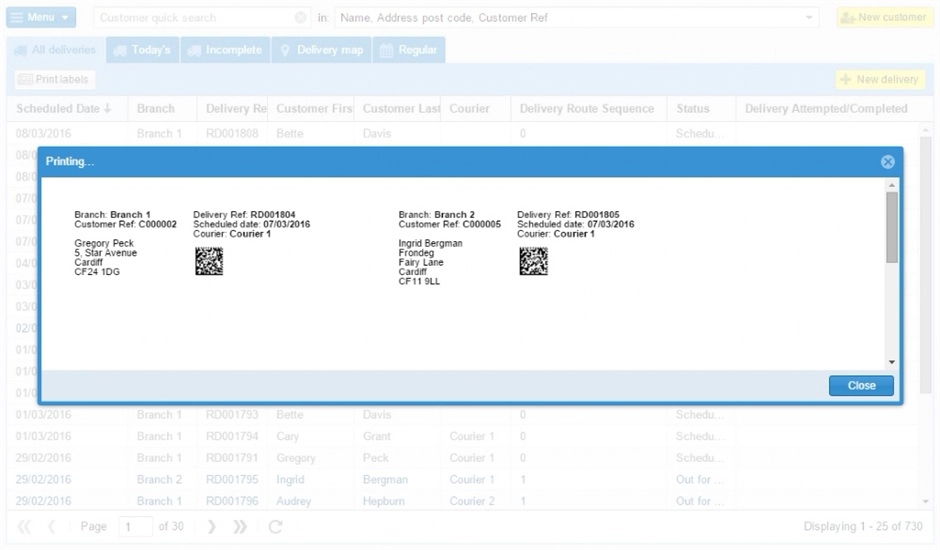Image resolution: width=940 pixels, height=550 pixels.
Task: Click the Branch column header
Action: click(x=162, y=109)
